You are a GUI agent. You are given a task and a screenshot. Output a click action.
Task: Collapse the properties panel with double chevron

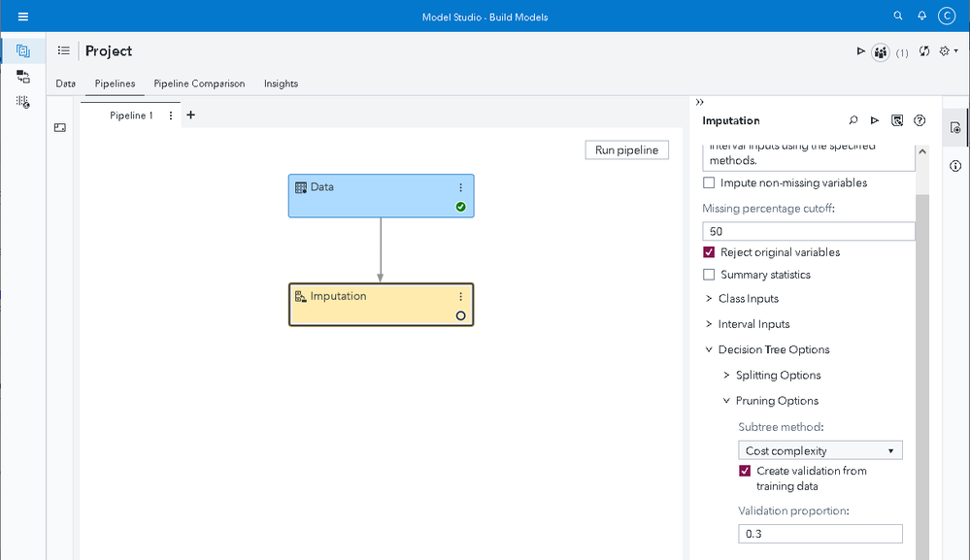pyautogui.click(x=700, y=102)
